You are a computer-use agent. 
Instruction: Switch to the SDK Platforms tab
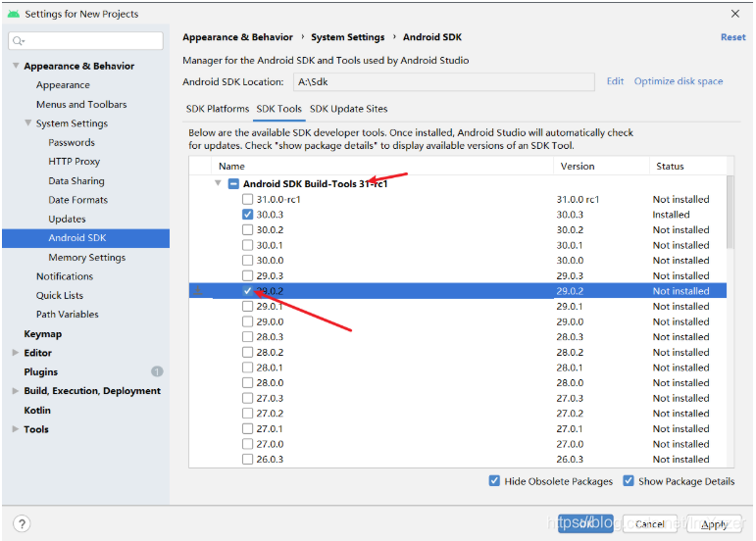(x=218, y=109)
